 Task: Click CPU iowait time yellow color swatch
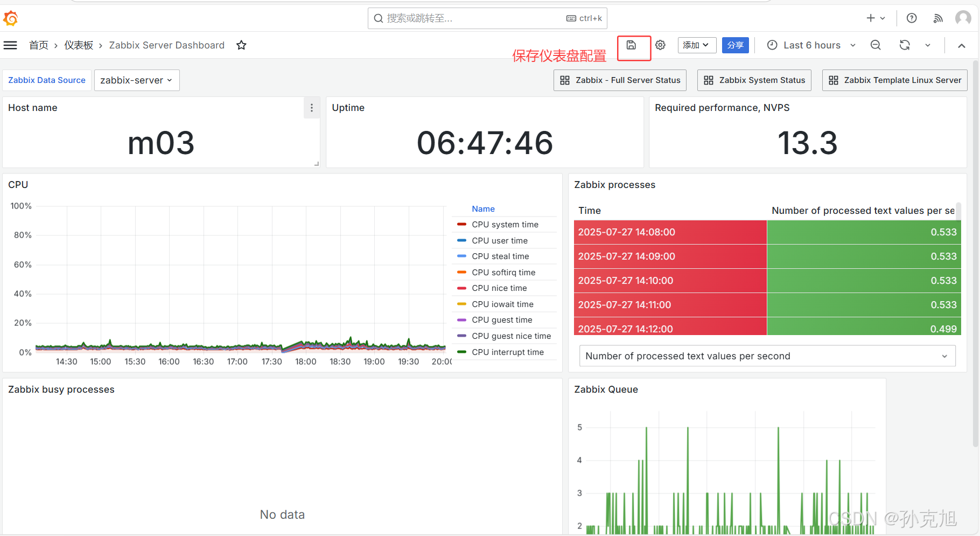click(x=461, y=304)
